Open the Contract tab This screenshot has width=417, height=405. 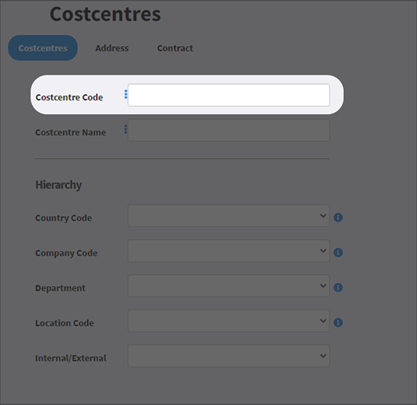tap(175, 48)
